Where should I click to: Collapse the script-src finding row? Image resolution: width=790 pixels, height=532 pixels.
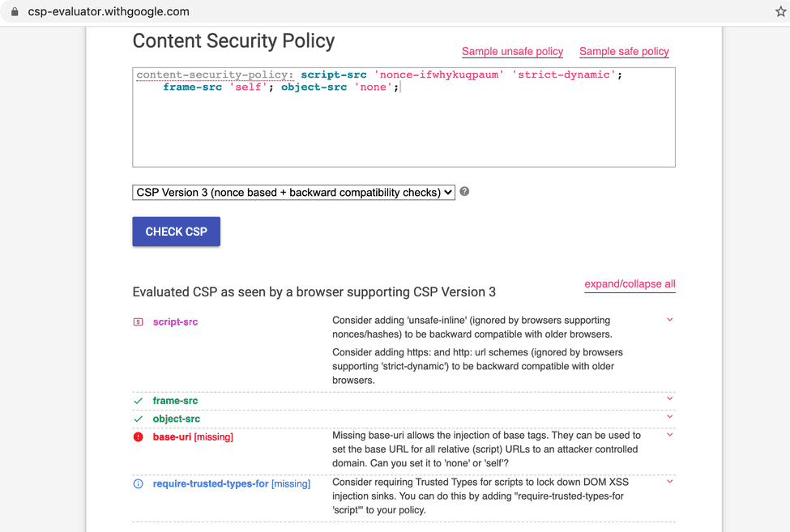click(670, 319)
